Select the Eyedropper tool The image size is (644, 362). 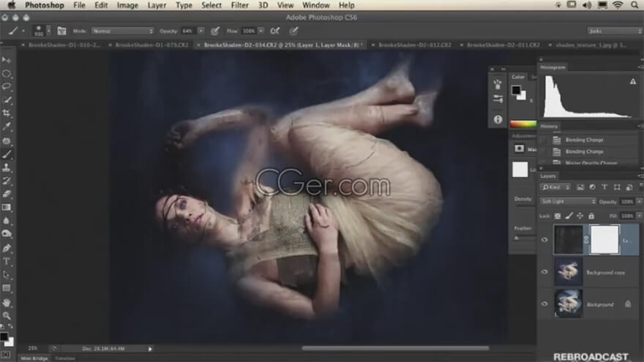coord(7,127)
